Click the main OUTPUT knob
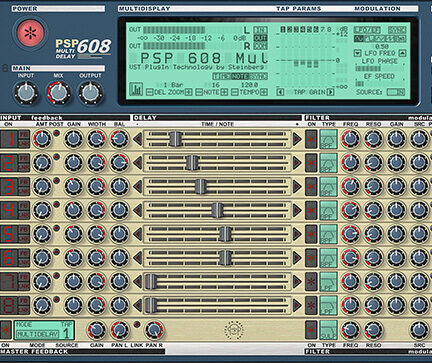The image size is (432, 363). pos(90,92)
